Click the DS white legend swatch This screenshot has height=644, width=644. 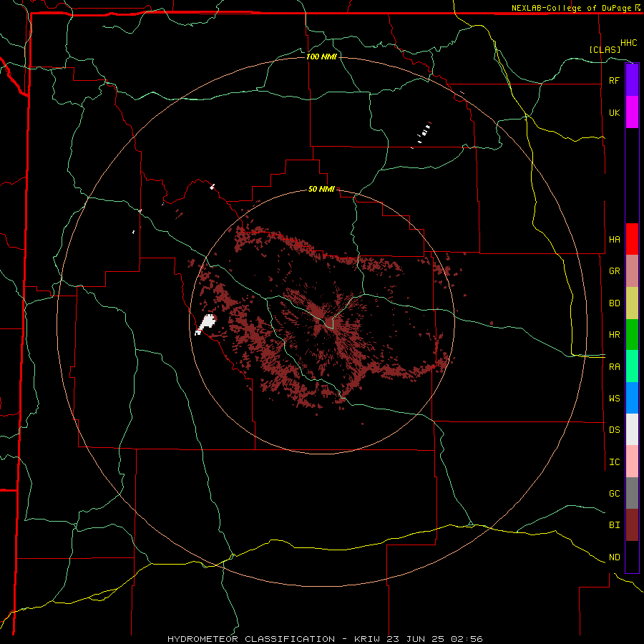pos(632,429)
